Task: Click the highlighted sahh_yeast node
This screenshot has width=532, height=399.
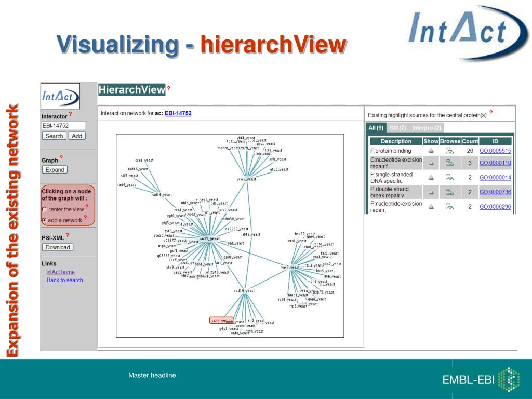Action: point(221,320)
